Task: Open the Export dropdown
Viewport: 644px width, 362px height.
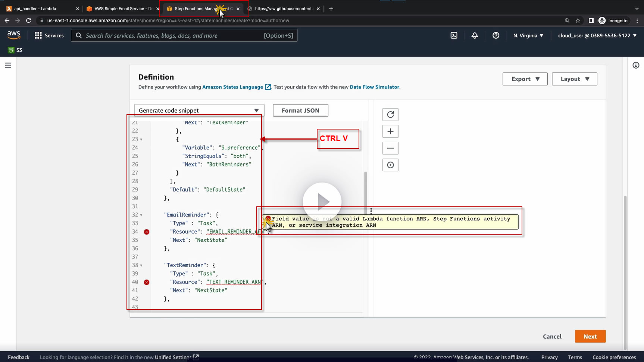Action: (x=525, y=79)
